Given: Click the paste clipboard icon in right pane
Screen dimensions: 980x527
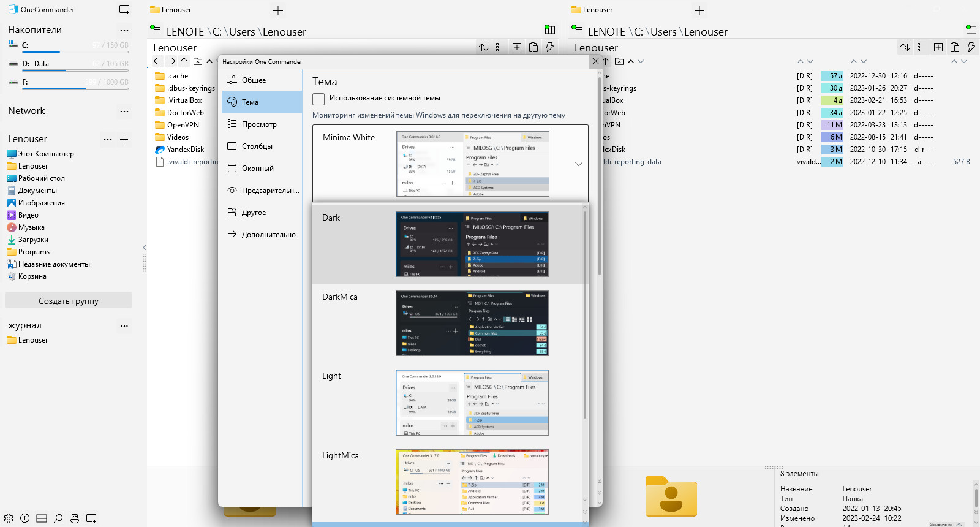Looking at the screenshot, I should point(955,47).
